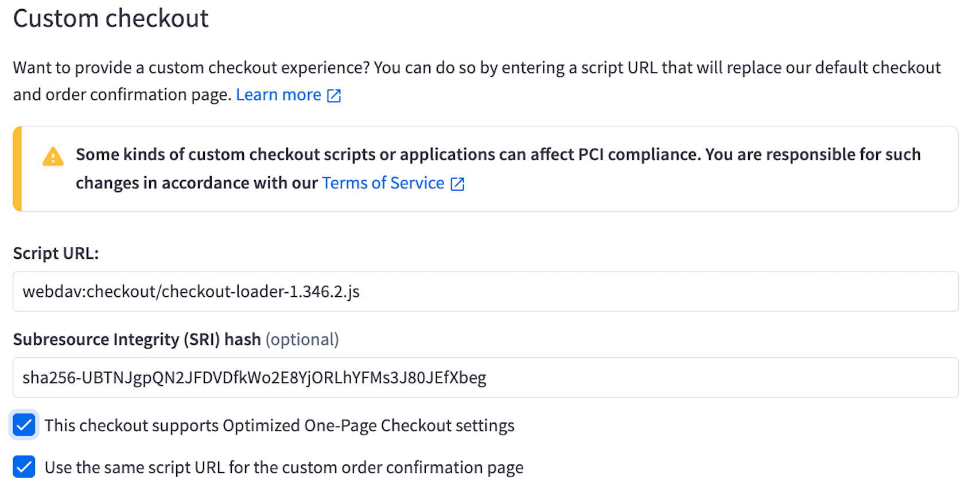Click the open-in-new-tab icon next to Learn more

pos(333,95)
